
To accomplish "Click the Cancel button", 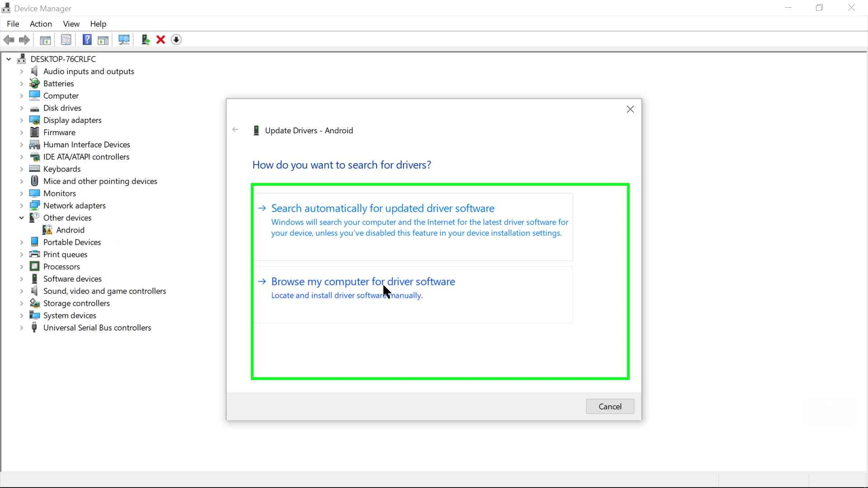I will tap(610, 406).
